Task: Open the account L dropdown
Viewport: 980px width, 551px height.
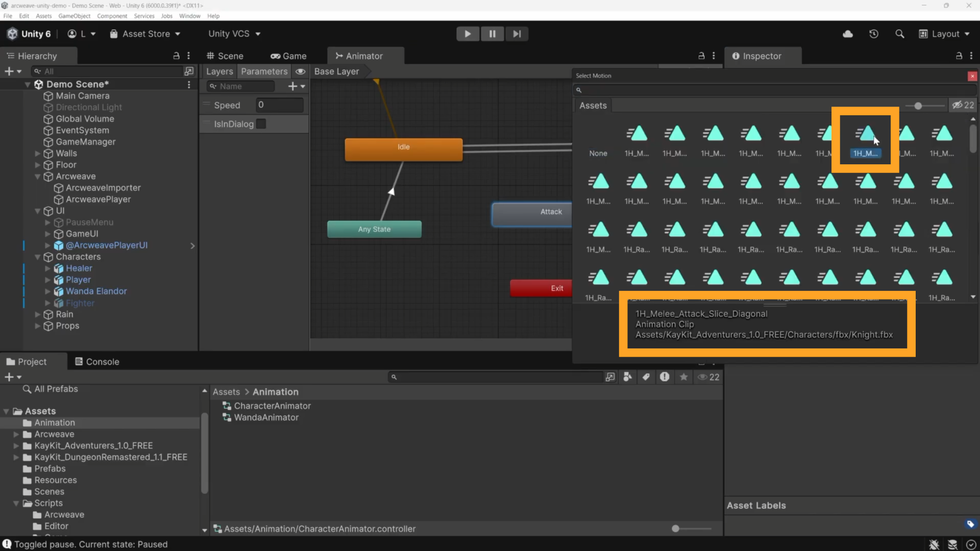Action: (x=82, y=34)
